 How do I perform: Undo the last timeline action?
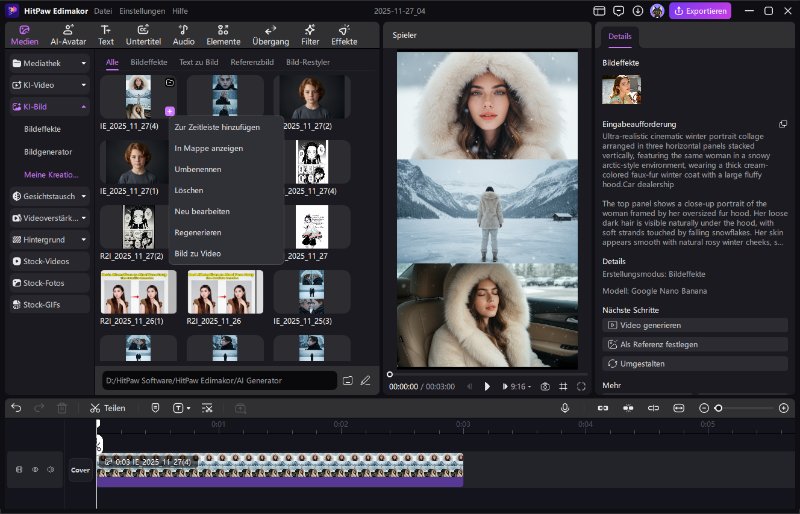tap(16, 408)
